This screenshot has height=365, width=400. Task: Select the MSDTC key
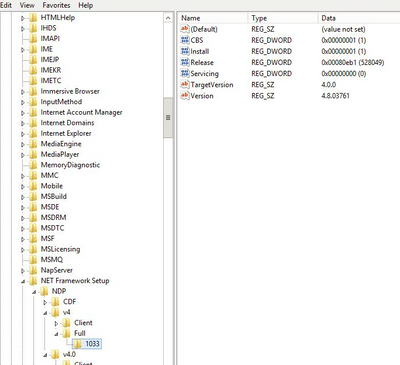[x=52, y=228]
